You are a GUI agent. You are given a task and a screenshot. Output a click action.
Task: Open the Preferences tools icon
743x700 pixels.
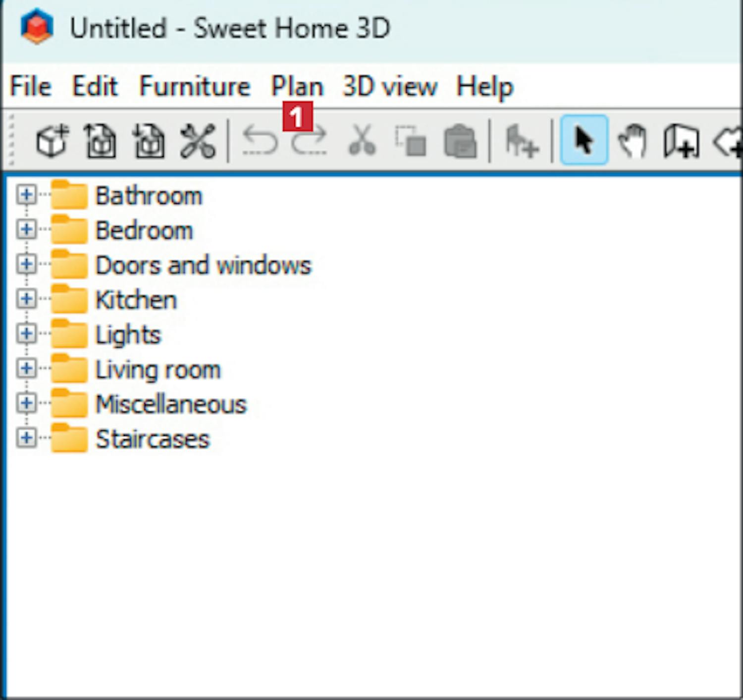click(x=198, y=141)
